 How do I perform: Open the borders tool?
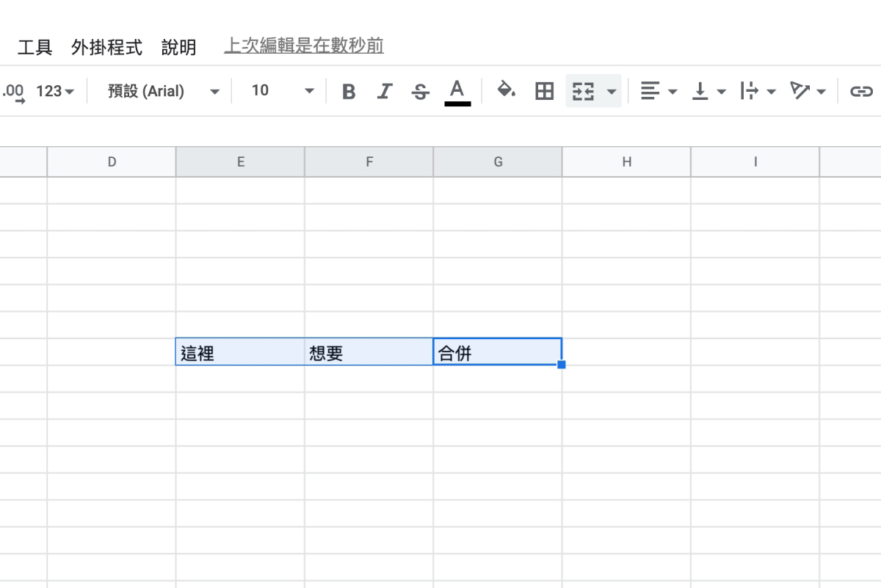click(543, 91)
